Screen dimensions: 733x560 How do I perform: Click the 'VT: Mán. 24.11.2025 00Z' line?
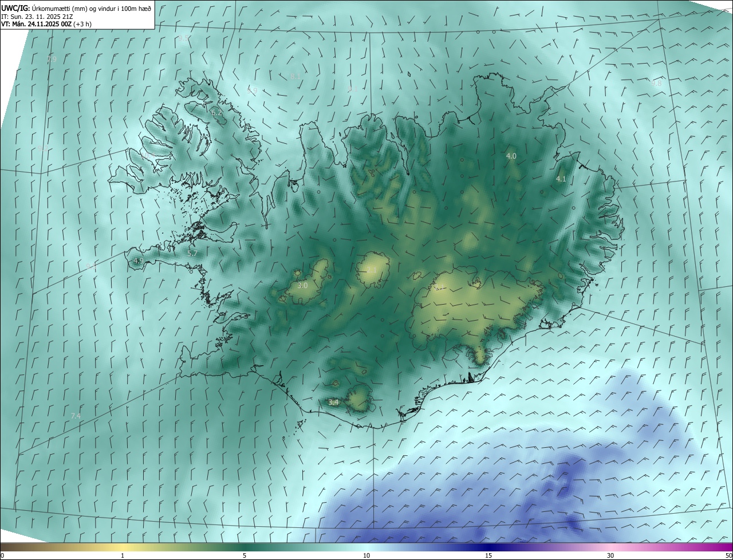coord(46,24)
